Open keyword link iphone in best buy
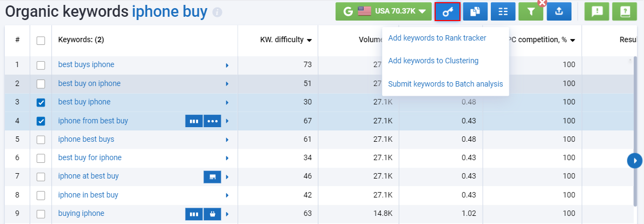The width and height of the screenshot is (644, 224). (x=88, y=195)
